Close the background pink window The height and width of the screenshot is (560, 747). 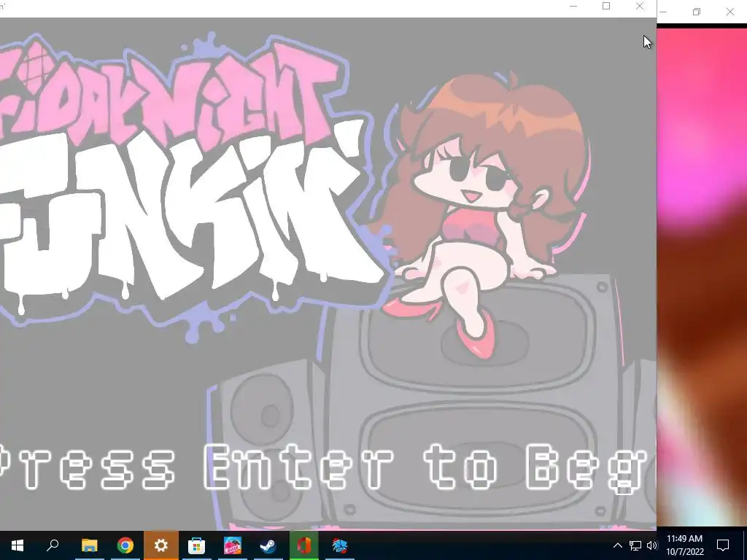729,12
